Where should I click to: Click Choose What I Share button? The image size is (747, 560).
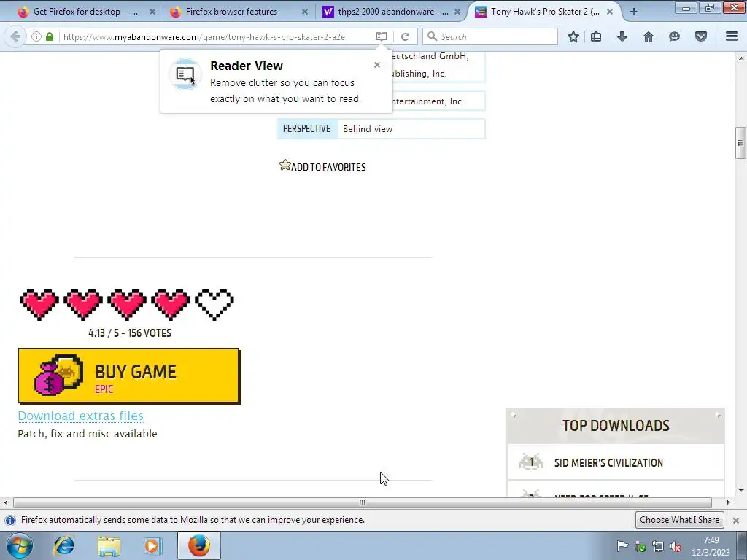click(x=679, y=520)
